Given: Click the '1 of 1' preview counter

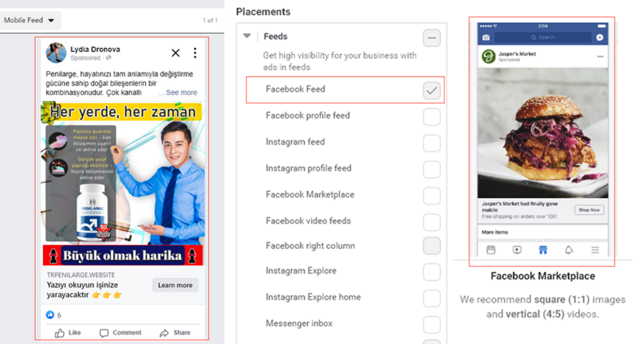Looking at the screenshot, I should point(210,20).
